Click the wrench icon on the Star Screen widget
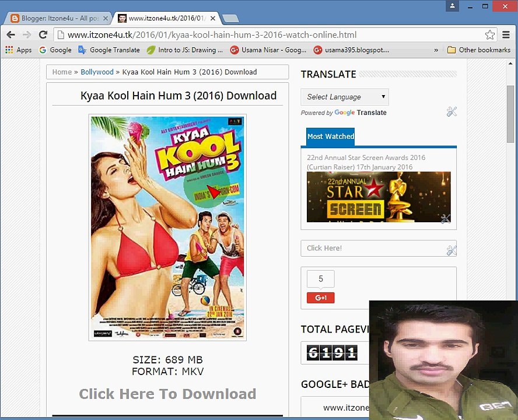 coord(446,218)
